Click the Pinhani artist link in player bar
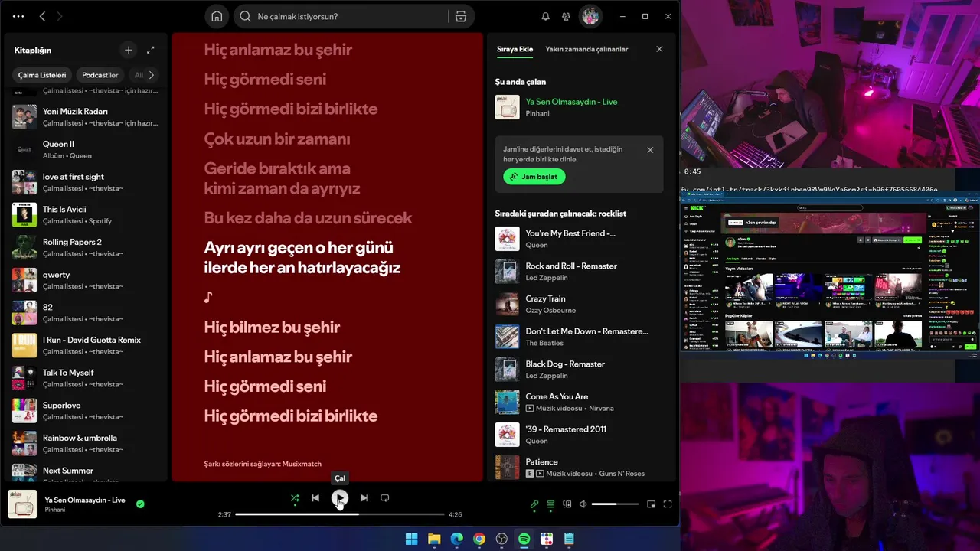980x551 pixels. (x=55, y=510)
